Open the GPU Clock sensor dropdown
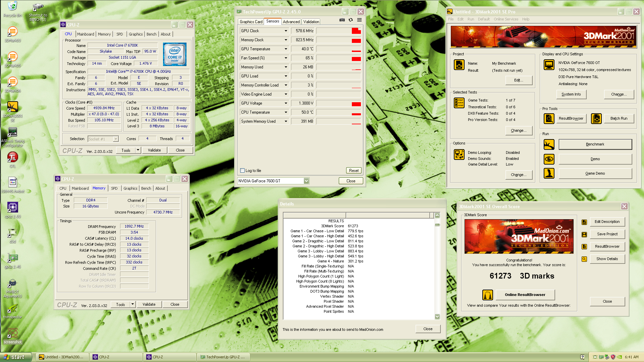Viewport: 644px width, 362px height. pos(286,31)
